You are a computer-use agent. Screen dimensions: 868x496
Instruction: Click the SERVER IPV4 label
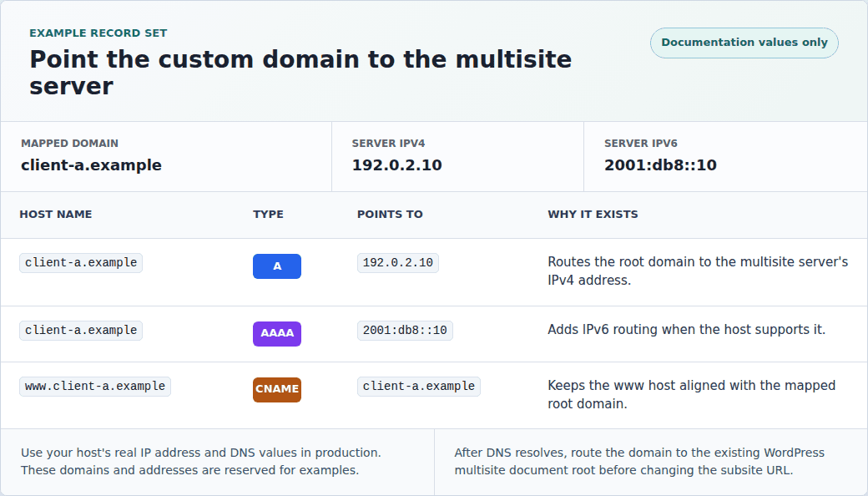coord(389,144)
